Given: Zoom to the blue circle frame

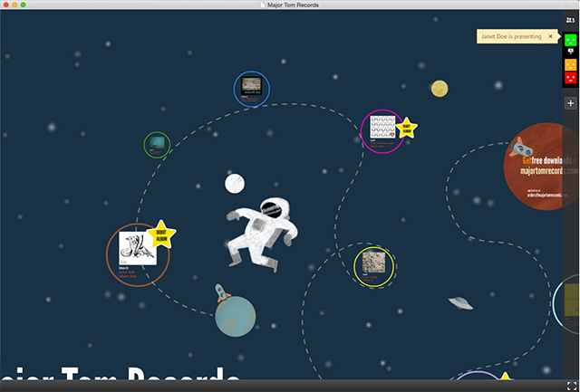Looking at the screenshot, I should click(x=252, y=89).
